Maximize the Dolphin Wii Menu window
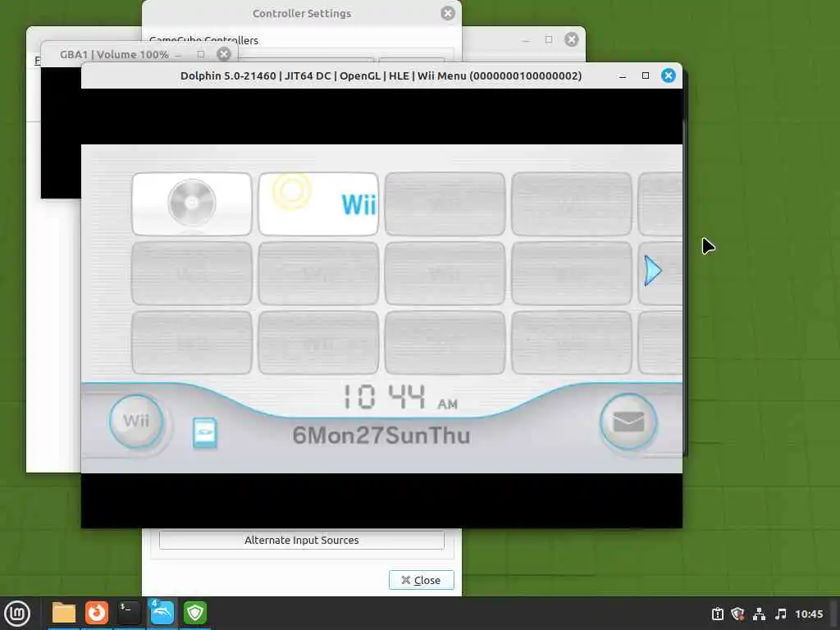 646,75
